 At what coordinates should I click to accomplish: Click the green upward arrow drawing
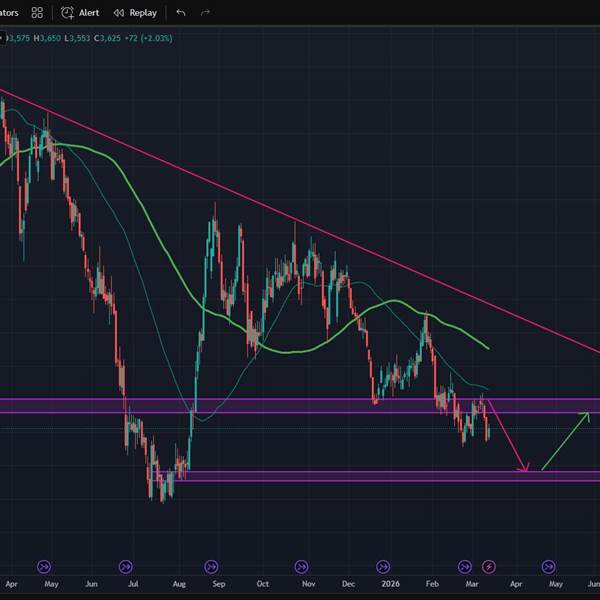(565, 441)
